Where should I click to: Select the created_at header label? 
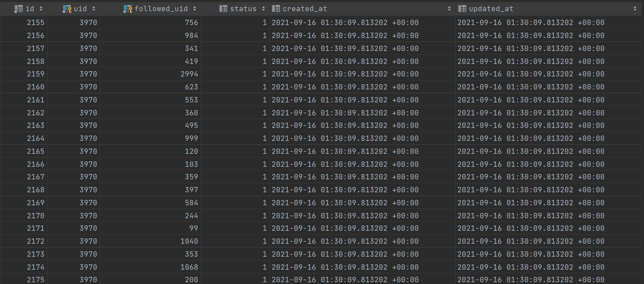click(x=305, y=8)
